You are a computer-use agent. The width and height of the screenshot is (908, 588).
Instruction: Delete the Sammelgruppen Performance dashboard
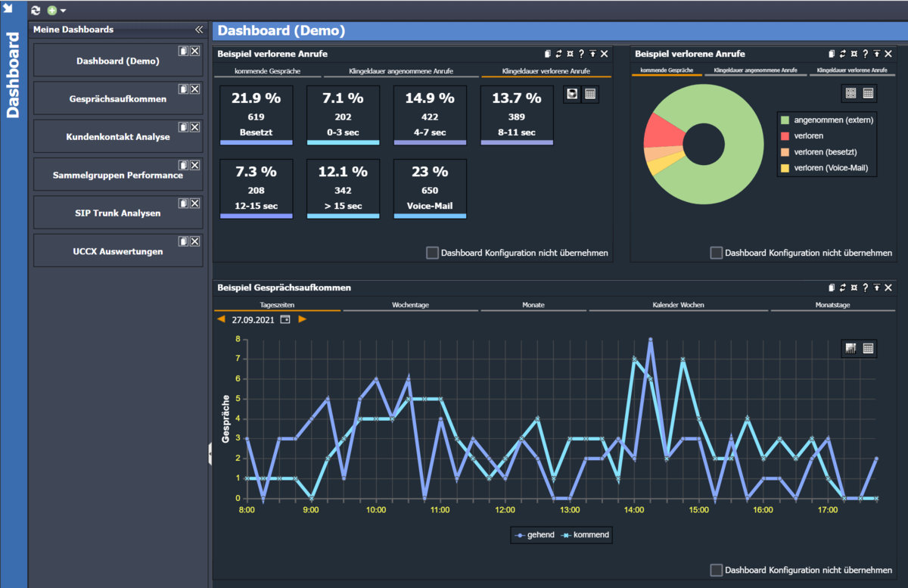pyautogui.click(x=194, y=165)
